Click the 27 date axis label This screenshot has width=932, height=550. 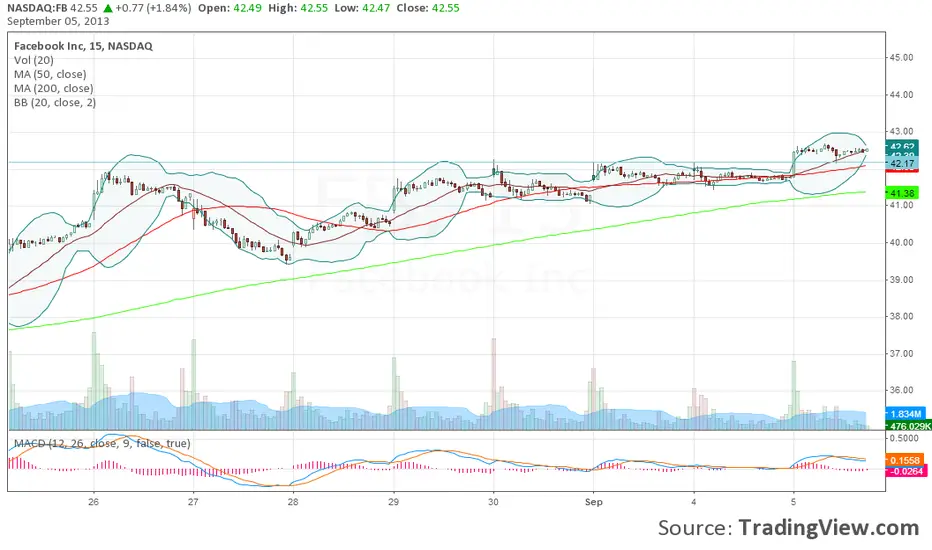[x=193, y=502]
